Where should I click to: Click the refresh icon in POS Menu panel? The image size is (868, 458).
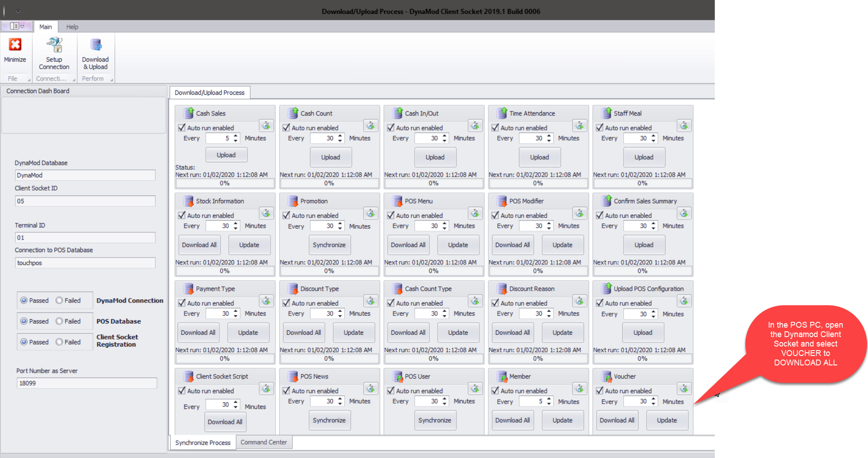tap(475, 213)
